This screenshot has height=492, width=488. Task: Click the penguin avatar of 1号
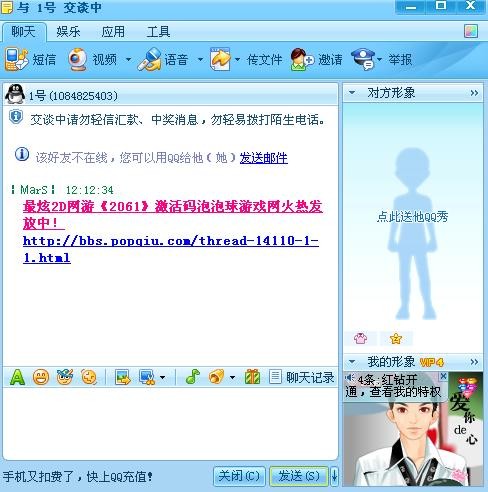click(x=15, y=94)
